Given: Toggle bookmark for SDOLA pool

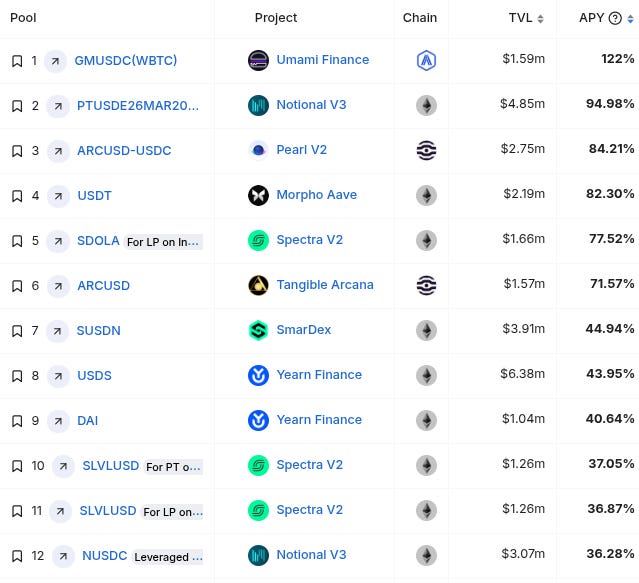Looking at the screenshot, I should pyautogui.click(x=17, y=241).
